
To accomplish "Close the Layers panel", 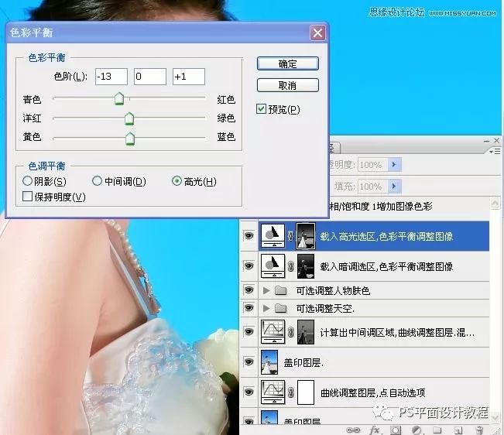I will [496, 140].
